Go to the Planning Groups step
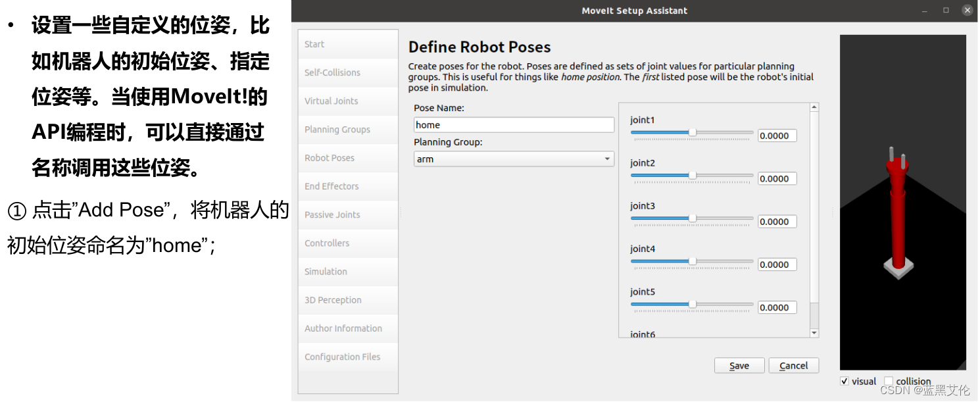Image resolution: width=980 pixels, height=402 pixels. click(337, 130)
